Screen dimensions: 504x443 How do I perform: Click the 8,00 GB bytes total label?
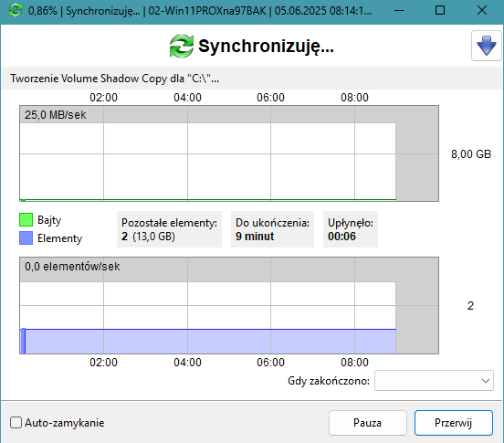(x=471, y=154)
